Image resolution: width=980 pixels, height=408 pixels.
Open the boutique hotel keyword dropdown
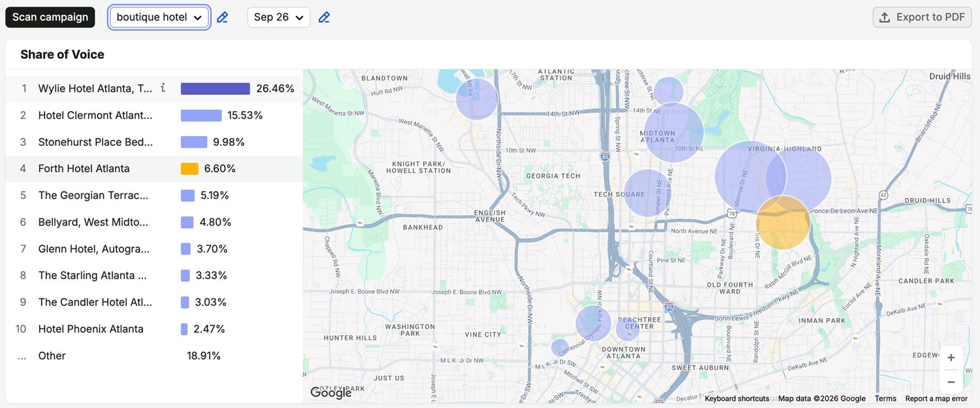[159, 17]
